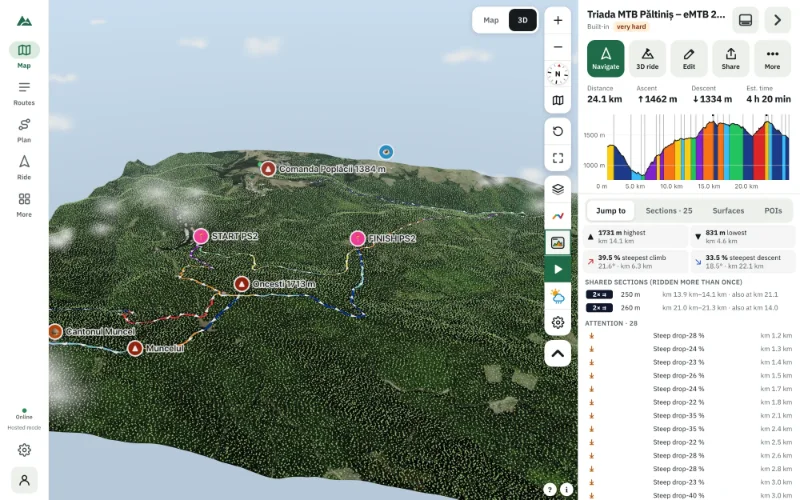Click the very hard difficulty badge
Image resolution: width=800 pixels, height=500 pixels.
[631, 27]
